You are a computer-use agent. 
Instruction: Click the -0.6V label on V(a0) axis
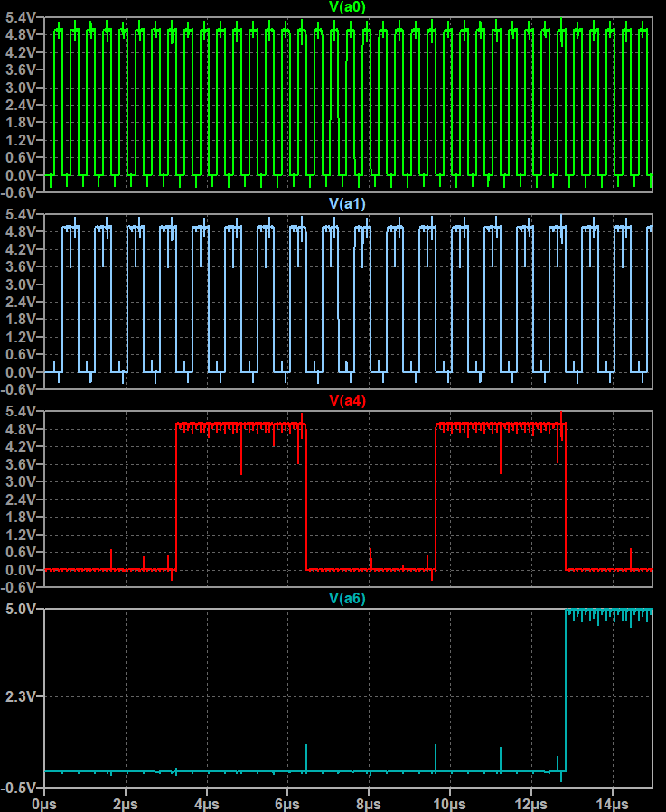click(x=19, y=192)
